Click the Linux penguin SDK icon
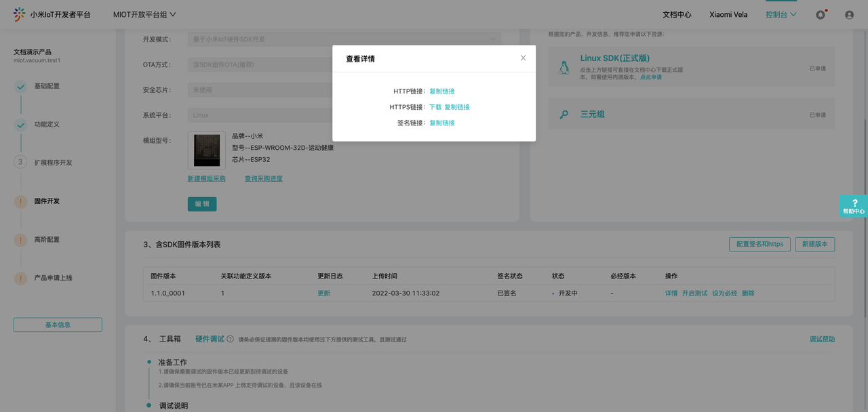The height and width of the screenshot is (412, 868). (564, 68)
